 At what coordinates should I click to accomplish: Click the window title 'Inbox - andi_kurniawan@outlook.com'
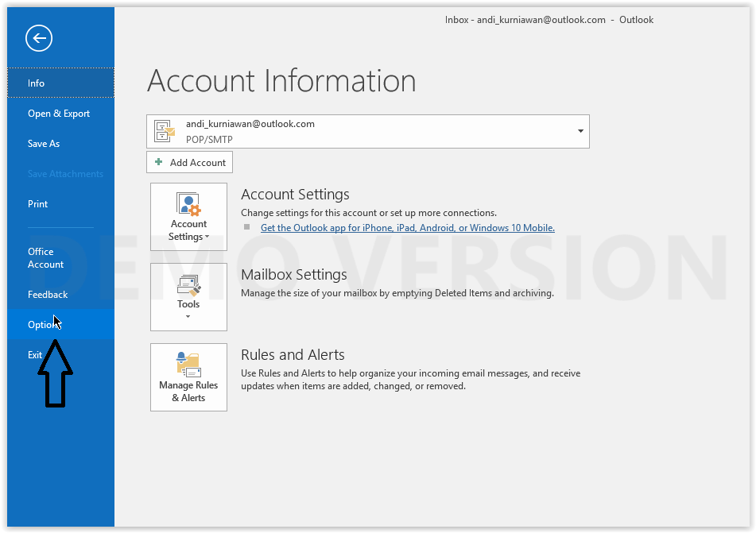point(525,20)
